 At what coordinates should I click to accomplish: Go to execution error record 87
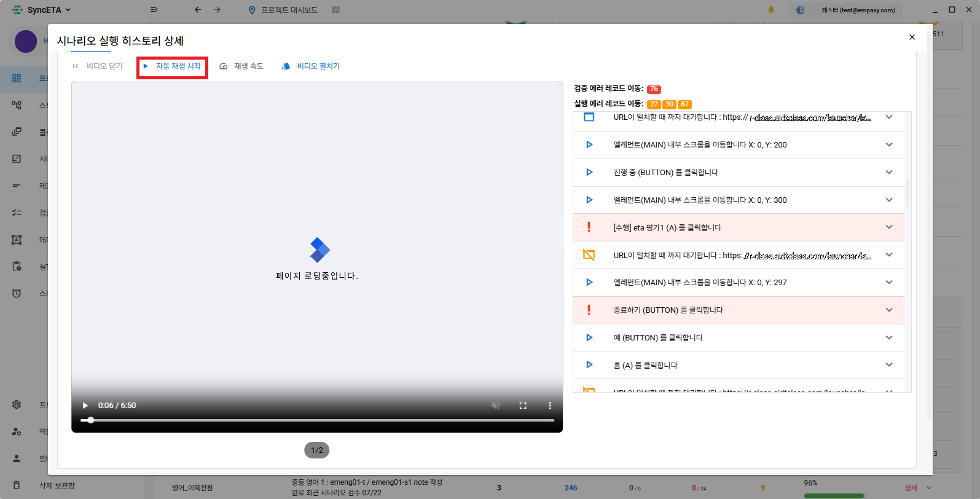[x=684, y=104]
